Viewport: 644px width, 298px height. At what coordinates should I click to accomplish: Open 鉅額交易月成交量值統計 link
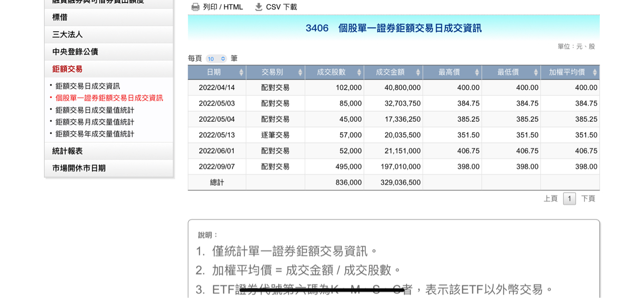(95, 122)
